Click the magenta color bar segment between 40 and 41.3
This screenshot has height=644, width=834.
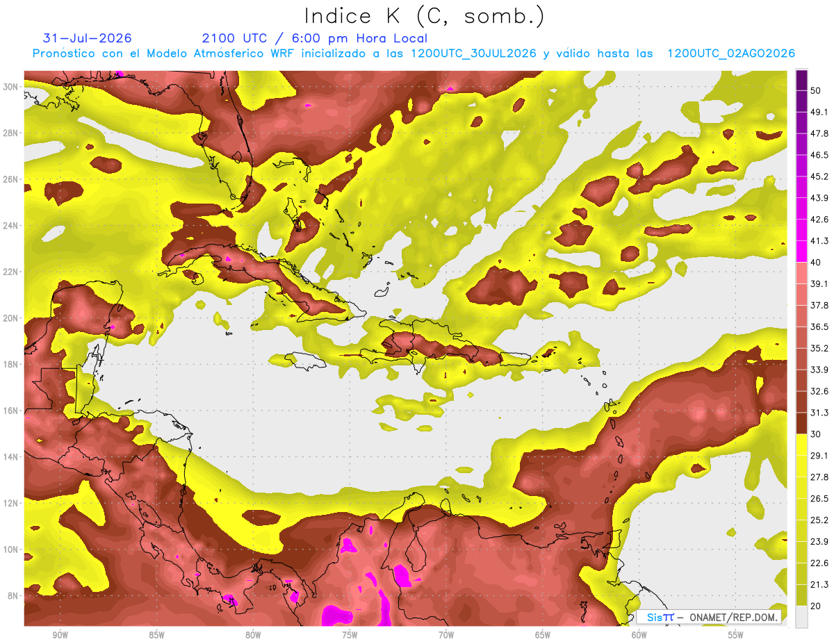point(801,251)
